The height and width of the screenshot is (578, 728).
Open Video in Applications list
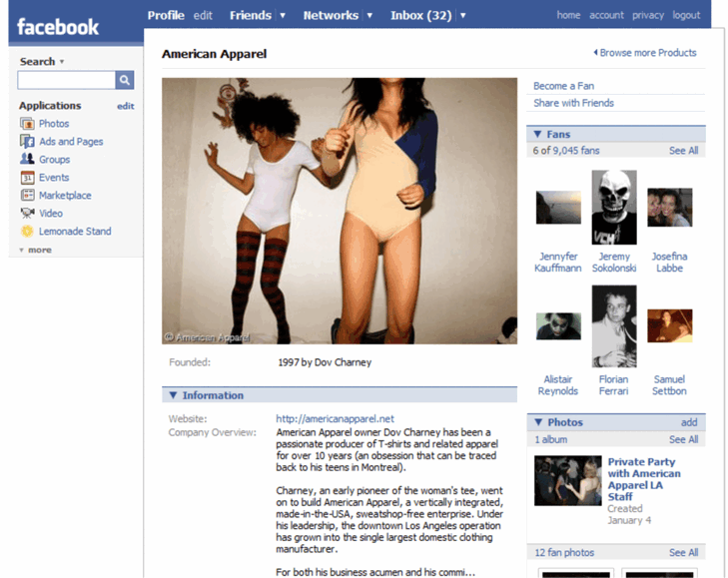pos(51,213)
